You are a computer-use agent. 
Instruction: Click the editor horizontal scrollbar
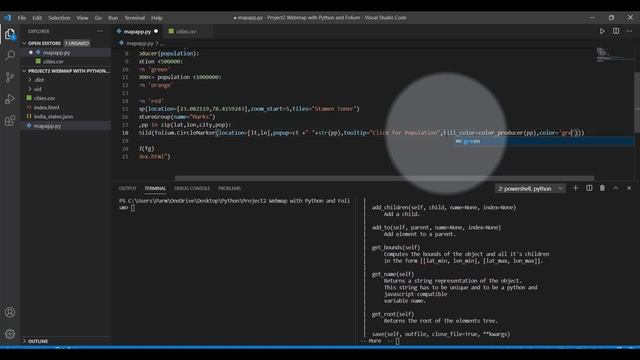click(384, 178)
